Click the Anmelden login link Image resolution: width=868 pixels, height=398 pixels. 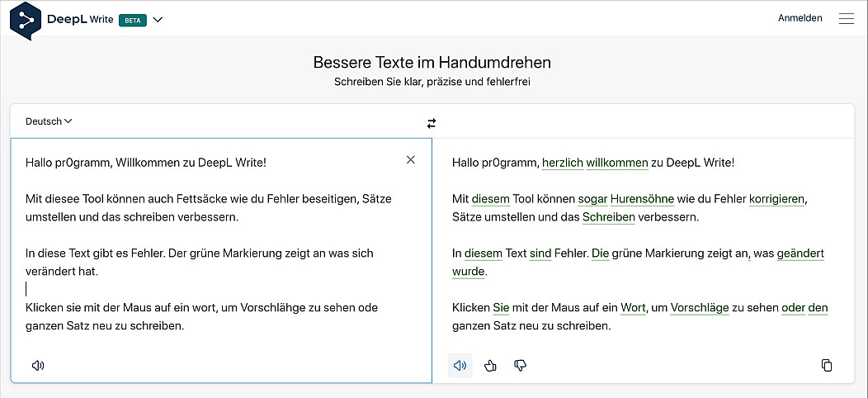(x=800, y=18)
